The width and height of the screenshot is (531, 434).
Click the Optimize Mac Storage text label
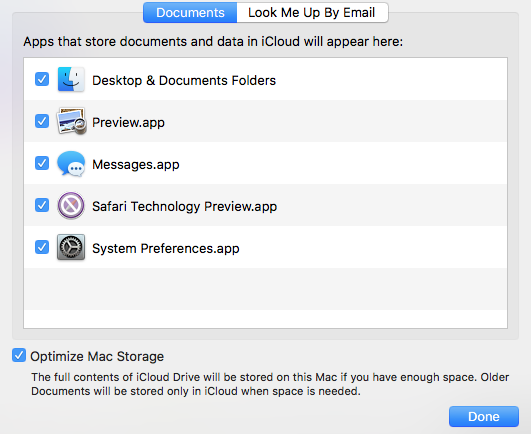pos(97,356)
